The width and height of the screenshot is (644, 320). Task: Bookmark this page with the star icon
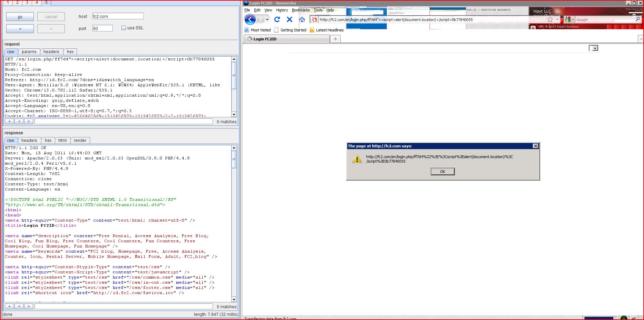(x=550, y=20)
